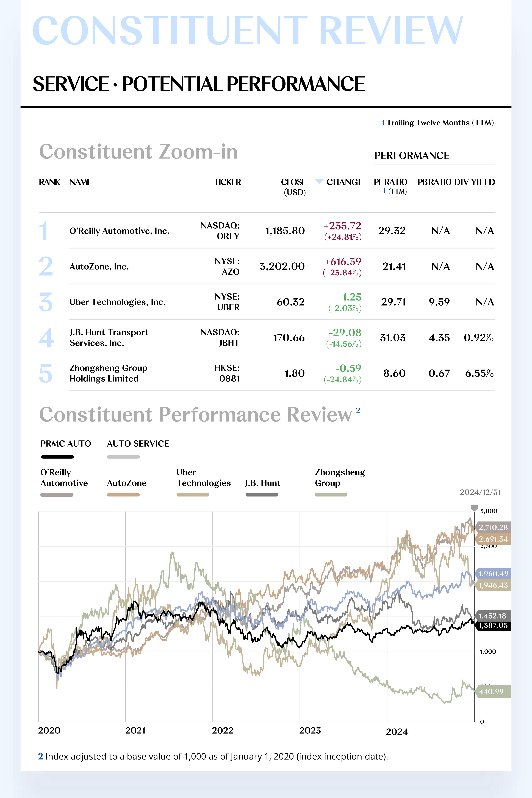Click the AutoZone legend color swatch

click(x=123, y=495)
